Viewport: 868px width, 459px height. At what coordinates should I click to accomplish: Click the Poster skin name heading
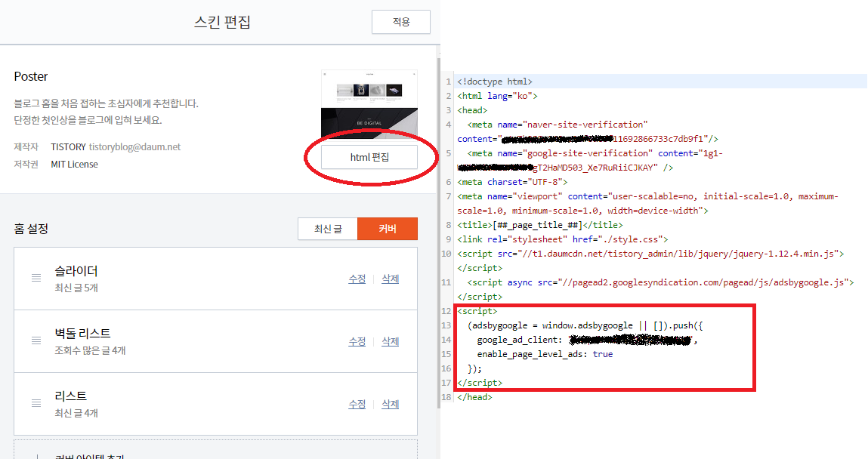(x=31, y=76)
